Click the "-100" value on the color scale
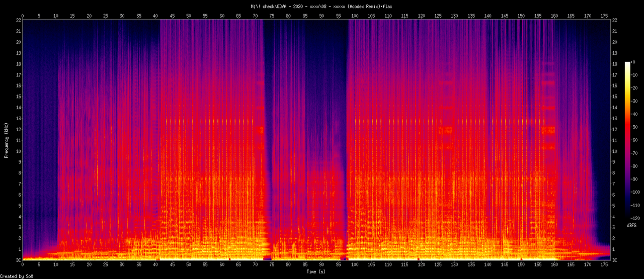The width and height of the screenshot is (644, 279). [636, 193]
